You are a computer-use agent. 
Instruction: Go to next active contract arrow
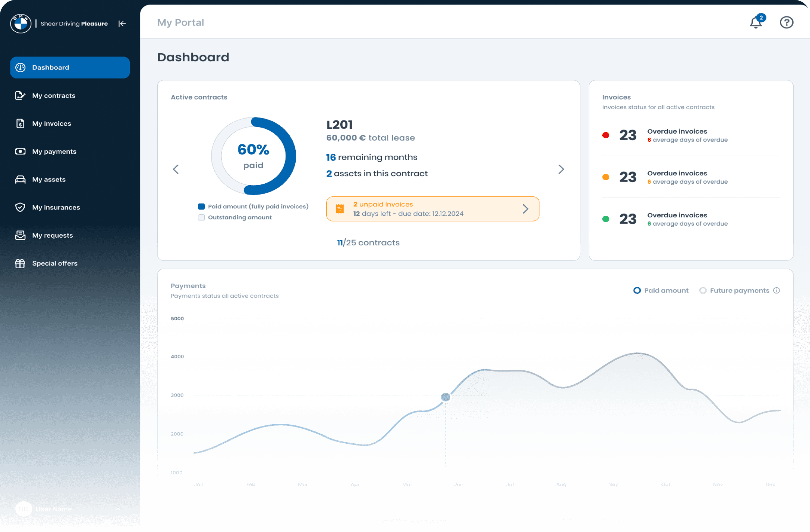pos(561,169)
